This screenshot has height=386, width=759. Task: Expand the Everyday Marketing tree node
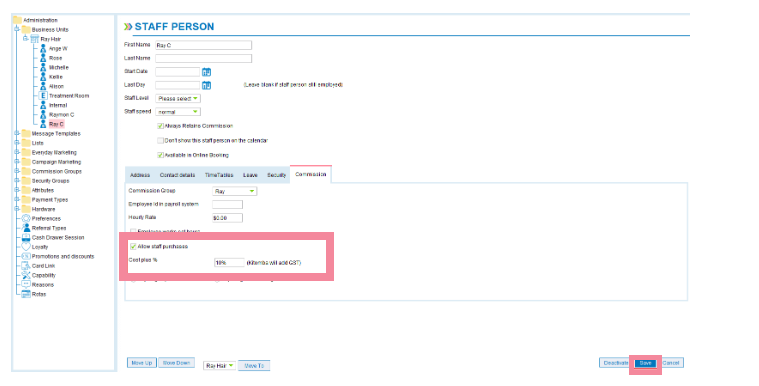(x=17, y=152)
